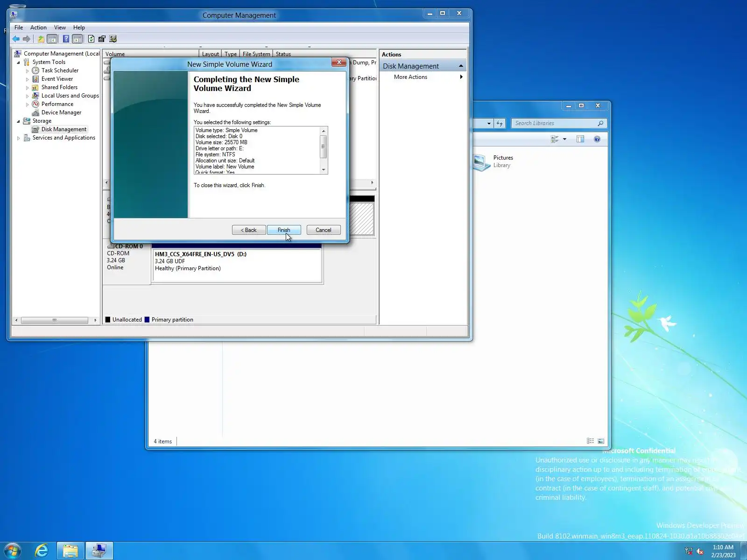Cancel the New Simple Volume Wizard
This screenshot has height=560, width=747.
point(324,230)
